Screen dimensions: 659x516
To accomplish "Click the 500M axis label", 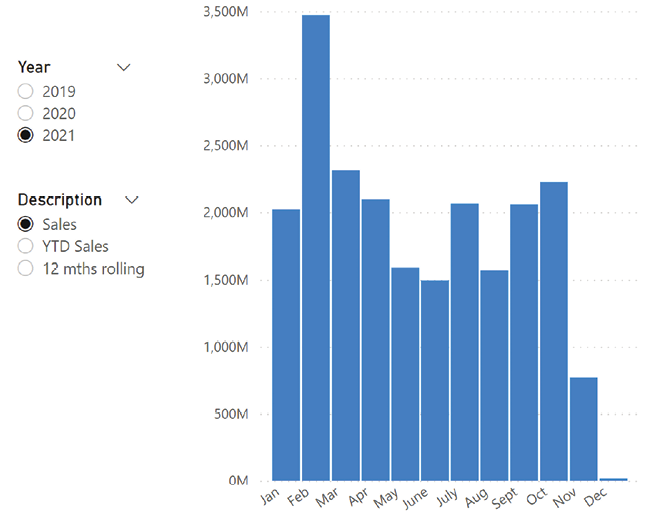I will pyautogui.click(x=231, y=414).
